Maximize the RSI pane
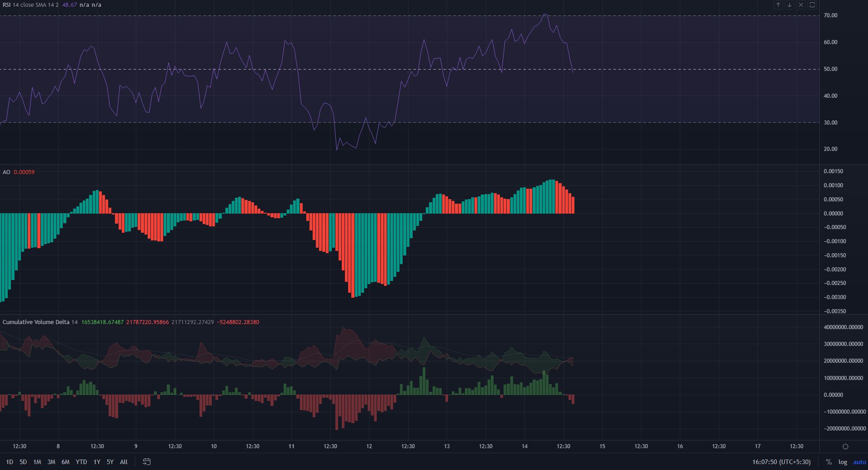This screenshot has width=868, height=470. pos(812,5)
